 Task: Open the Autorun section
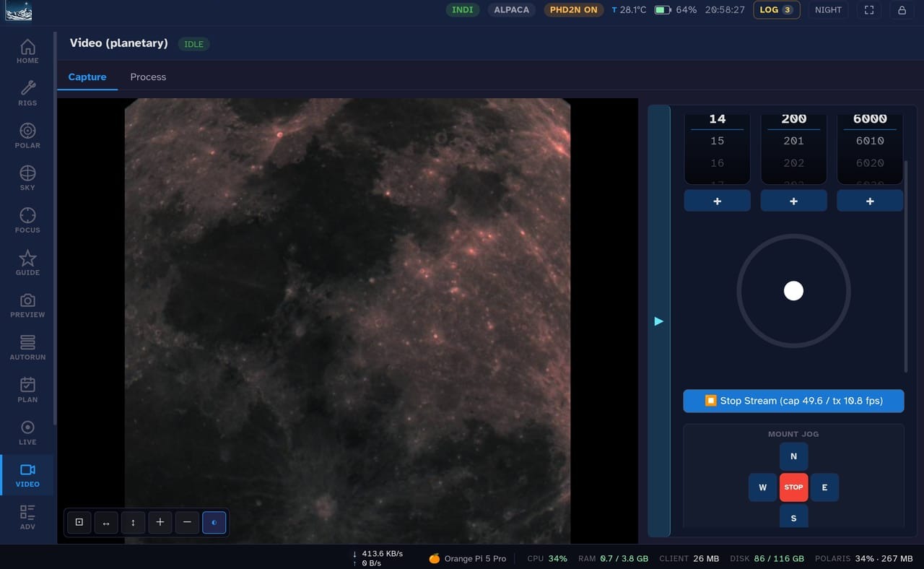pyautogui.click(x=27, y=348)
